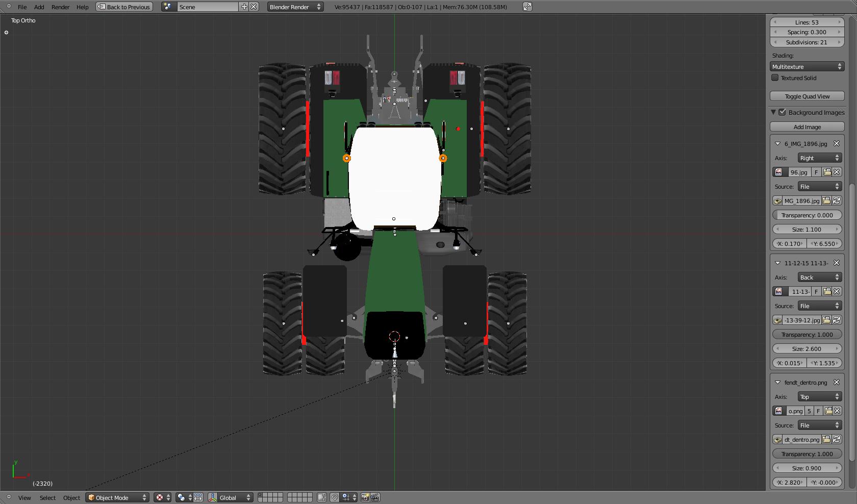Toggle fake user F for 11-13- image
The width and height of the screenshot is (857, 504).
click(816, 292)
